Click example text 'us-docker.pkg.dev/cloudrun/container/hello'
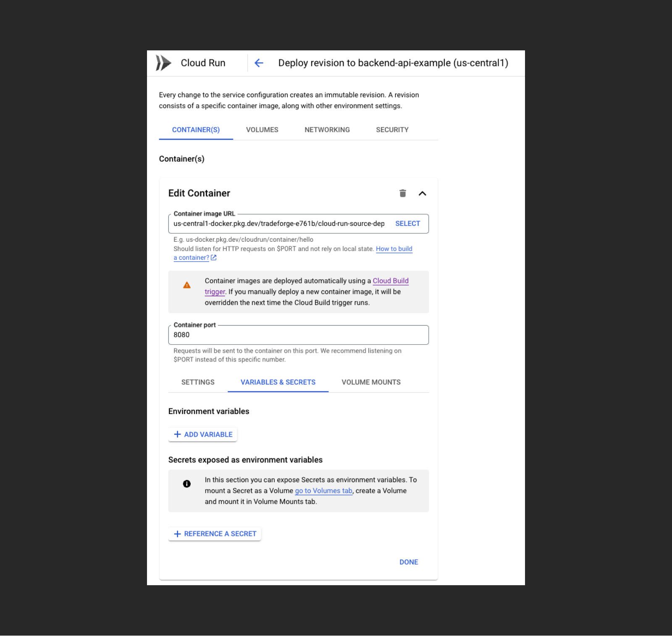Image resolution: width=672 pixels, height=636 pixels. 249,239
